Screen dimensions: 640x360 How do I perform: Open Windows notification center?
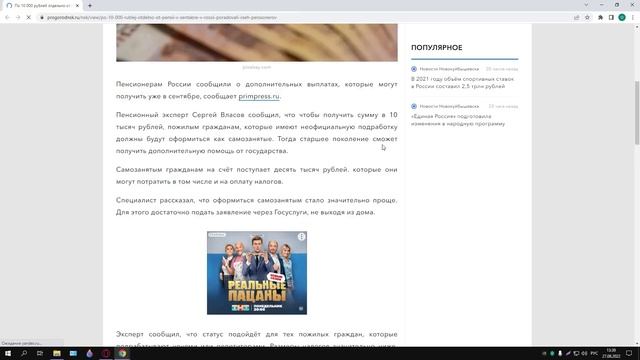[x=629, y=353]
